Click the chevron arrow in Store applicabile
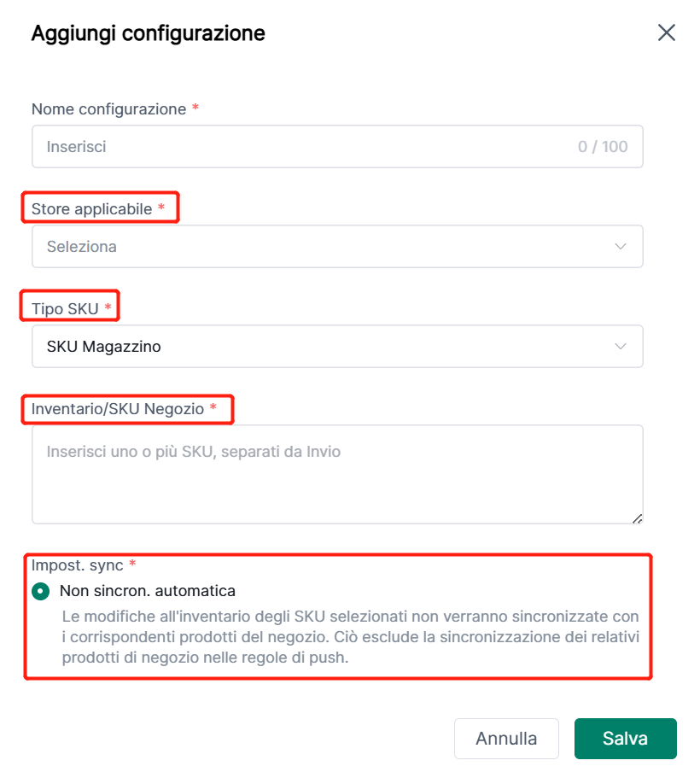Image resolution: width=700 pixels, height=772 pixels. coord(621,247)
